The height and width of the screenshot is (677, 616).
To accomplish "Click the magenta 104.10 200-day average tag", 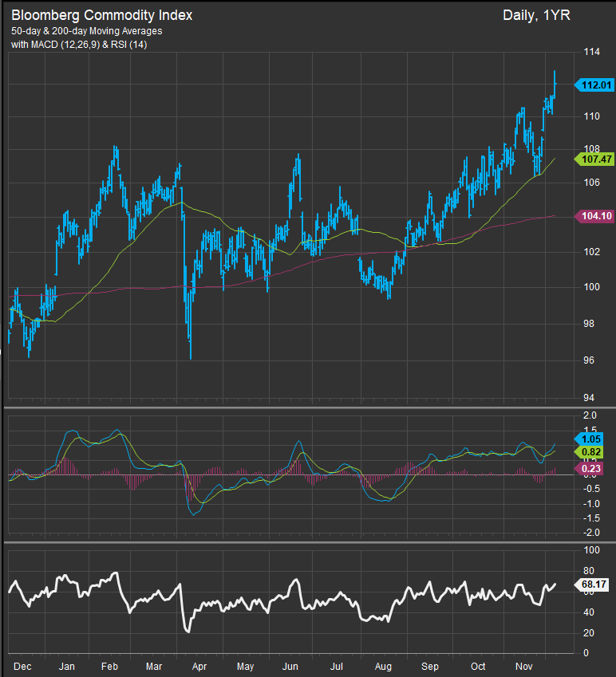I will 592,216.
